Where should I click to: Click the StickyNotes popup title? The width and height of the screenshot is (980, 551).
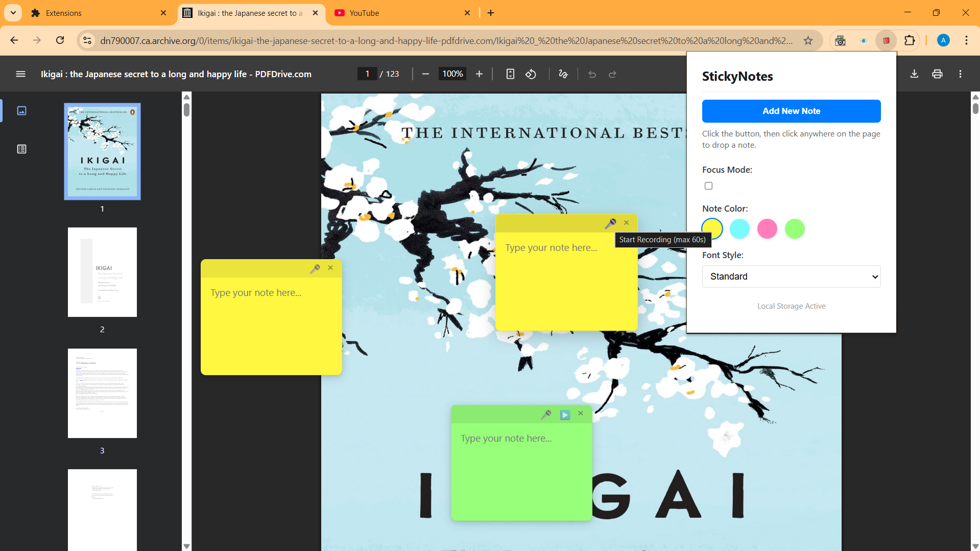pos(737,76)
